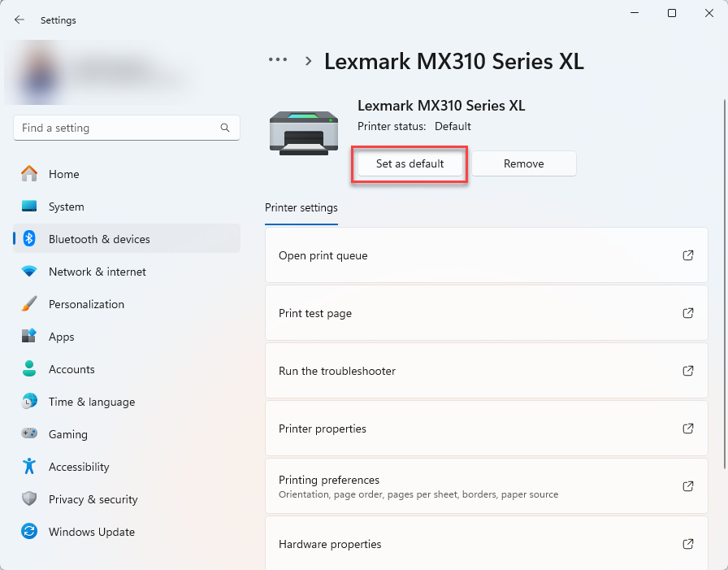
Task: Click the Find a setting search box
Action: (118, 128)
